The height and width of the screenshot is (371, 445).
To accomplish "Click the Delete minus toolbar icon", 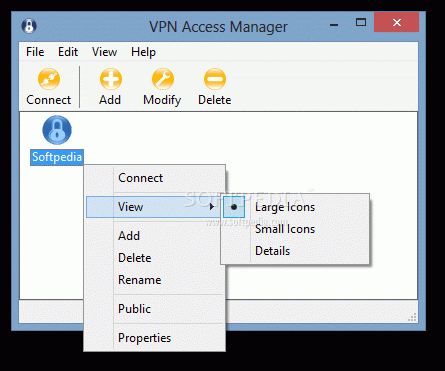I will point(215,79).
